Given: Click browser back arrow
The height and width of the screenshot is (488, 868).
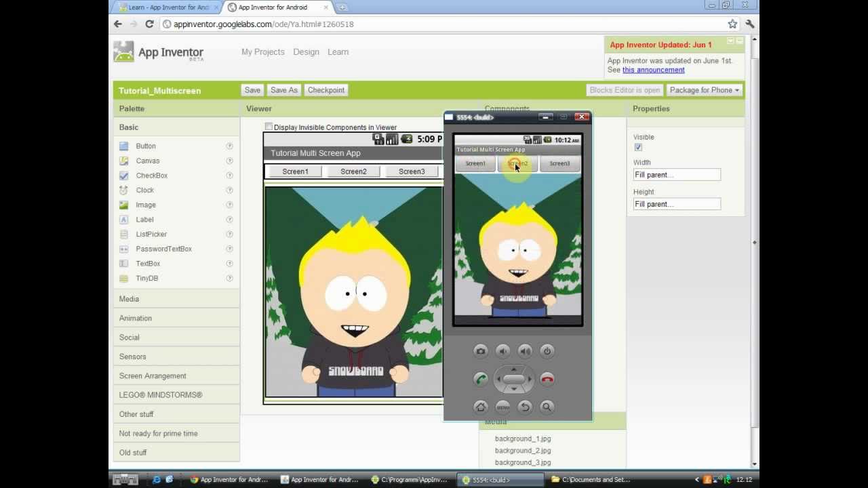Looking at the screenshot, I should pyautogui.click(x=118, y=24).
